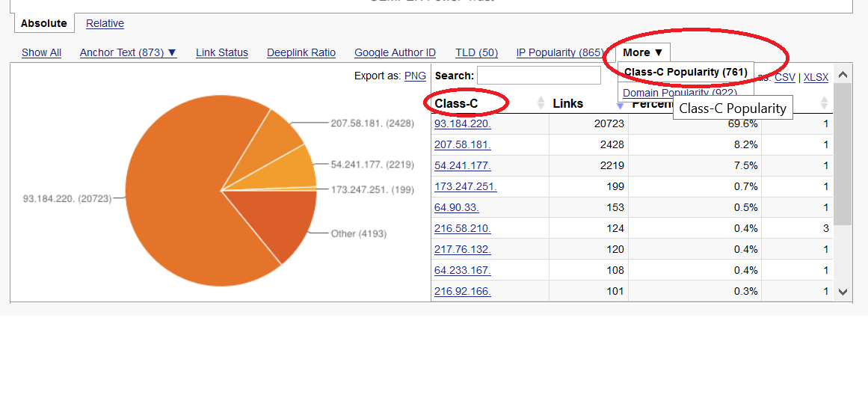Click the 54.241.177. (2219) chart label
This screenshot has width=868, height=404.
372,165
